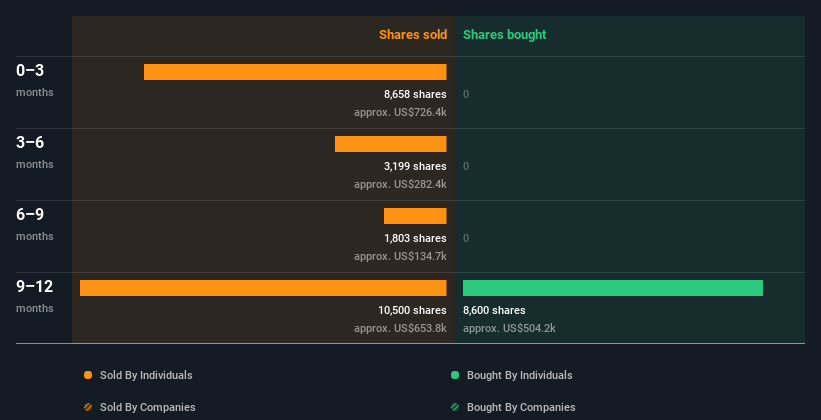Click the 6–9 months orange sold bar
This screenshot has height=420, width=821.
pos(415,216)
